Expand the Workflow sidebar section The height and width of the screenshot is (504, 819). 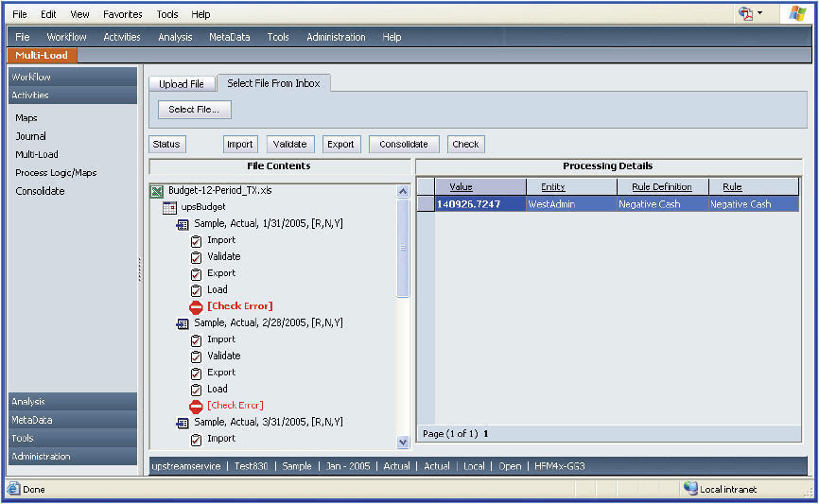coord(73,77)
